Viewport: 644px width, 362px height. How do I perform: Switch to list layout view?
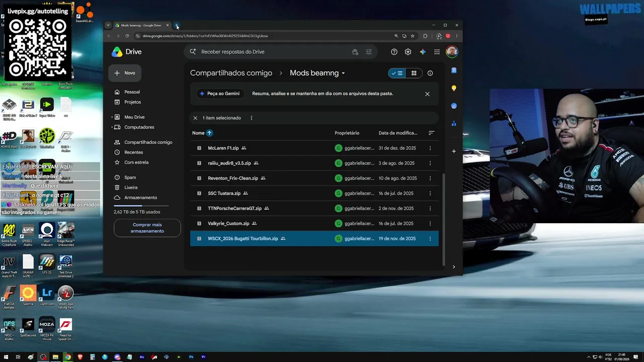click(397, 73)
